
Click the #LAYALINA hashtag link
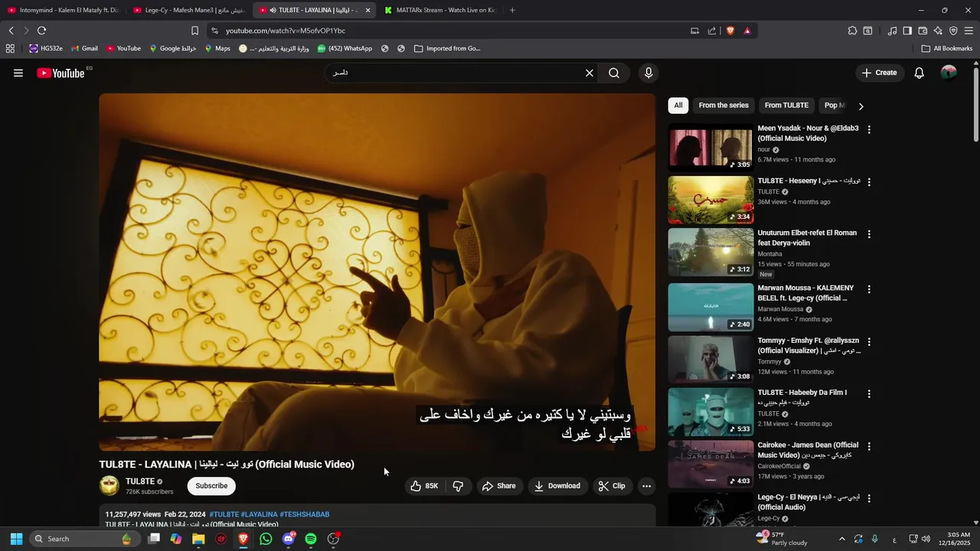260,514
